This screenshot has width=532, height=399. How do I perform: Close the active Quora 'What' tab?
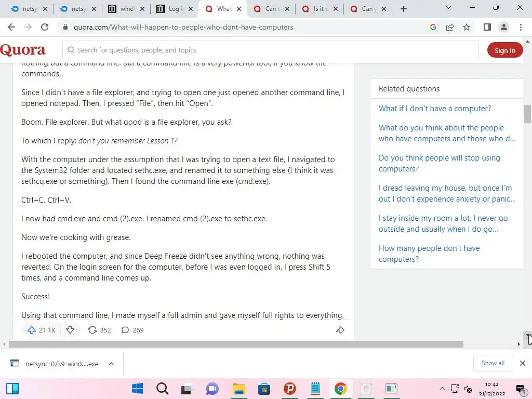pyautogui.click(x=239, y=9)
